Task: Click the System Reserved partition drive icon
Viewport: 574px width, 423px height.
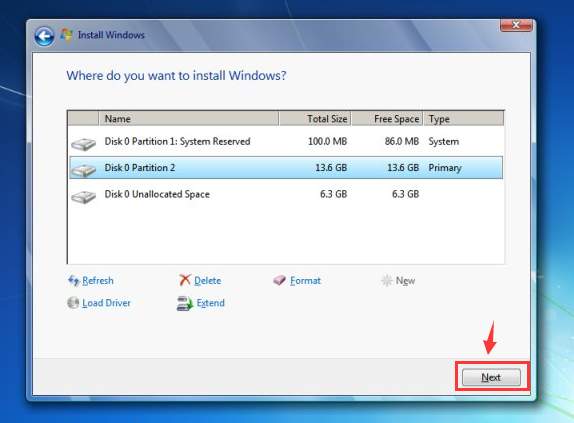Action: (83, 144)
